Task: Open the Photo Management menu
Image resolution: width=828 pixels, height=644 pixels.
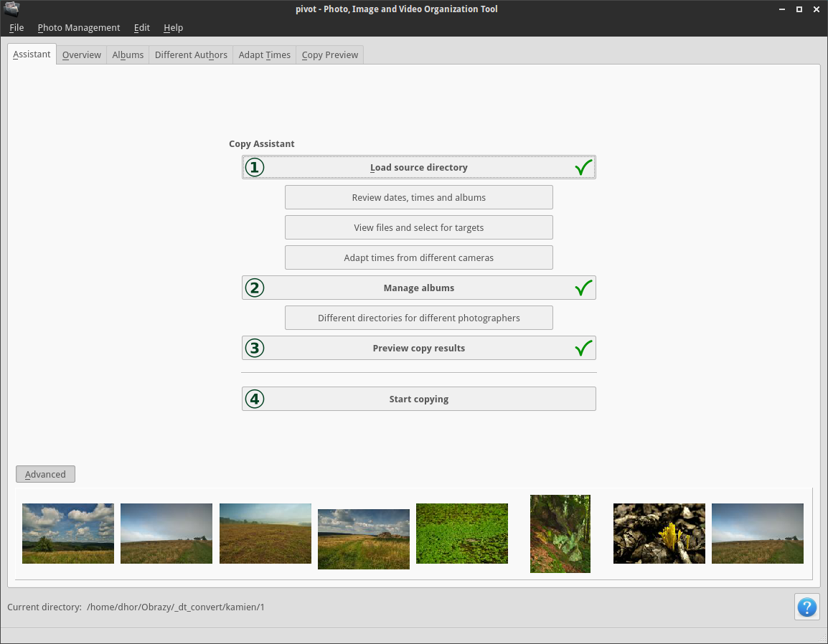Action: (79, 27)
